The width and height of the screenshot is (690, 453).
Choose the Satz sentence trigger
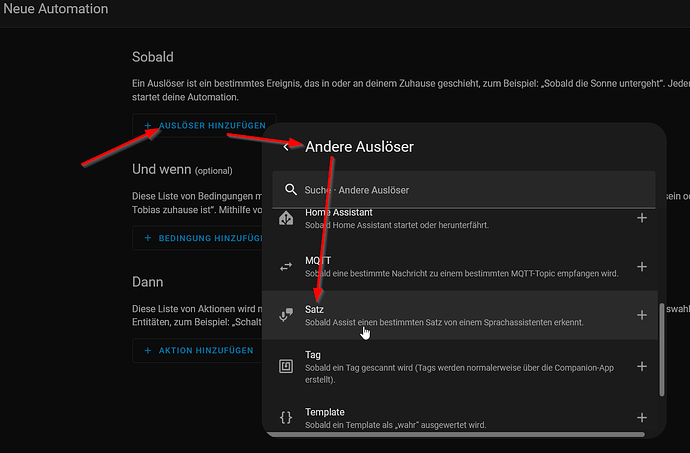click(460, 315)
